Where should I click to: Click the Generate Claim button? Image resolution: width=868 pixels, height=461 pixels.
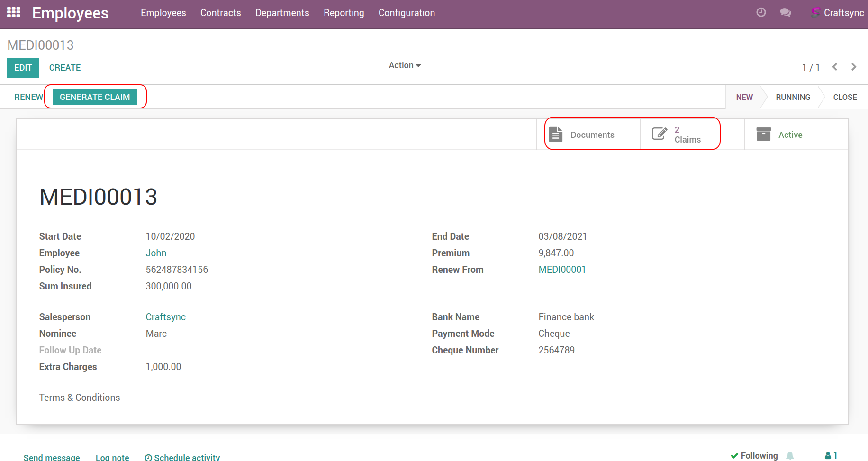point(95,97)
